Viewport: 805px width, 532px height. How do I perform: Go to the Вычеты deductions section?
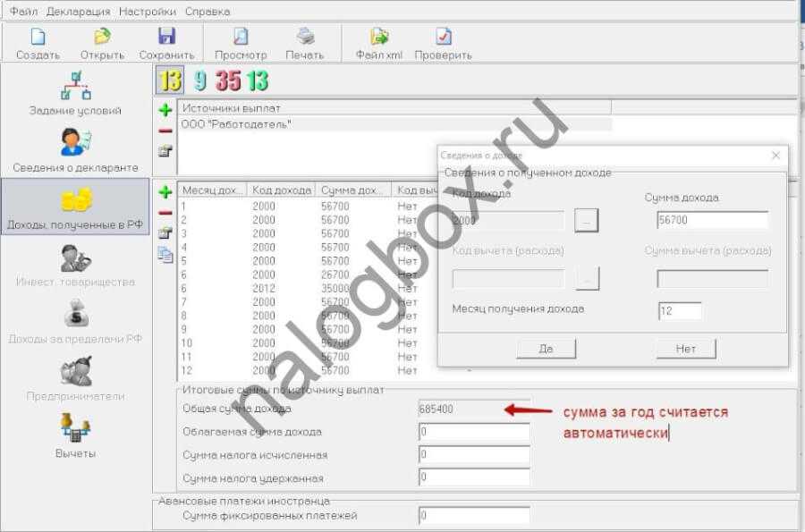tap(75, 435)
